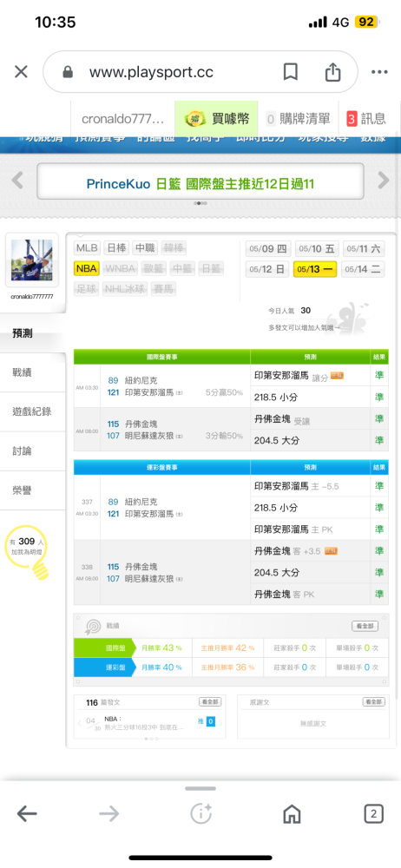The image size is (401, 868).
Task: Tap the 10:35 status bar clock
Action: coord(55,23)
